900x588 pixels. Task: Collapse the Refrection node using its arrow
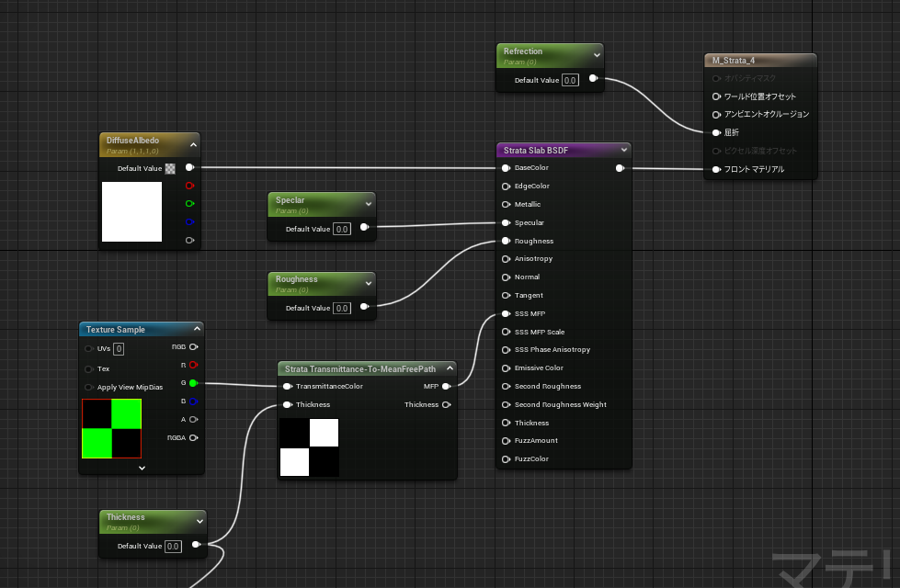pos(596,55)
